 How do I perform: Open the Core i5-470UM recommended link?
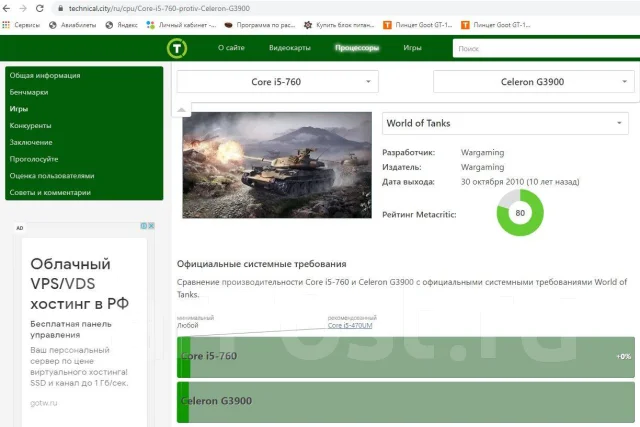click(x=350, y=326)
